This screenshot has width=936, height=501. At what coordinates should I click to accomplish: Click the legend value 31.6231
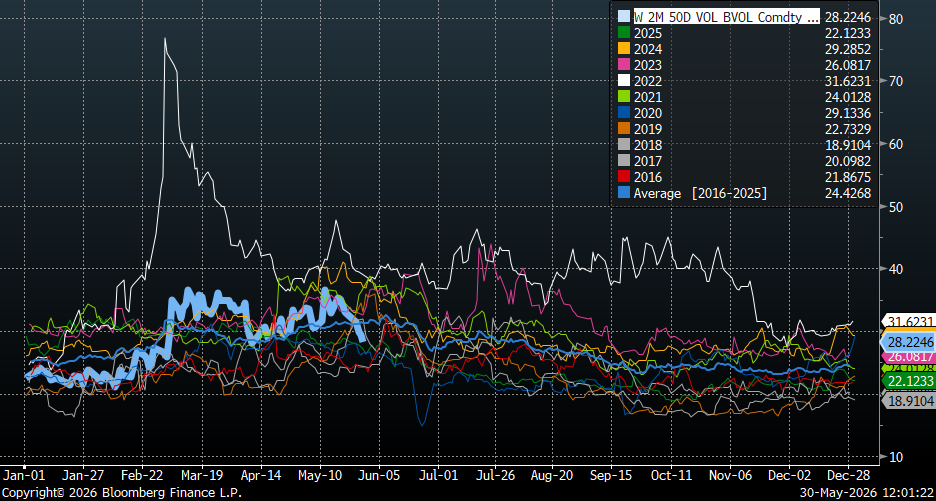(848, 81)
